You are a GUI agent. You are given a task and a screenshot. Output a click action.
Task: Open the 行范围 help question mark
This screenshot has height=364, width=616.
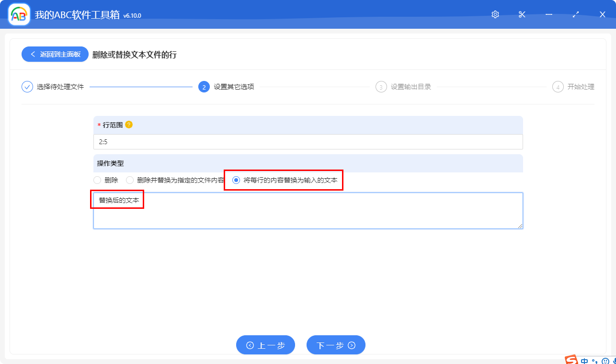point(128,125)
